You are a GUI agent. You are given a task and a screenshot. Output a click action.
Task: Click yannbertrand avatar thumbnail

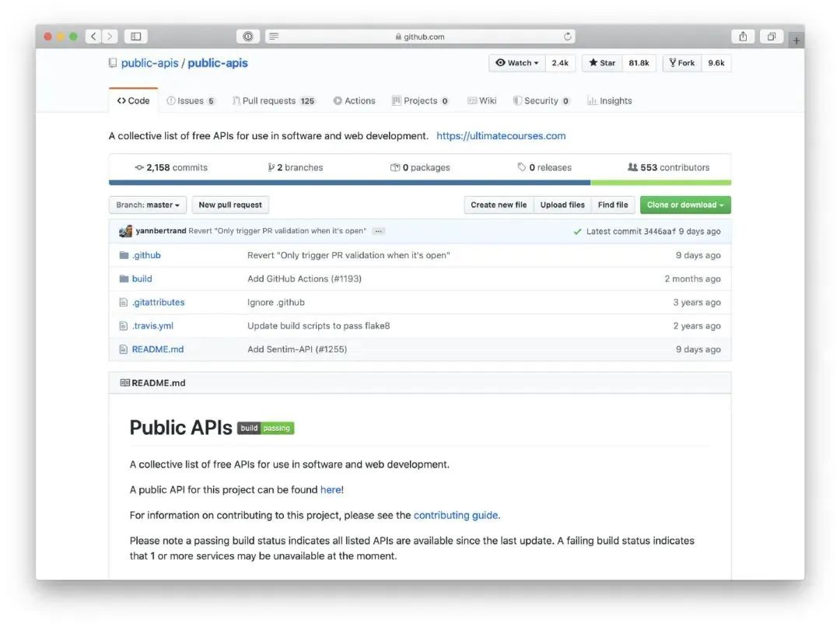(125, 231)
